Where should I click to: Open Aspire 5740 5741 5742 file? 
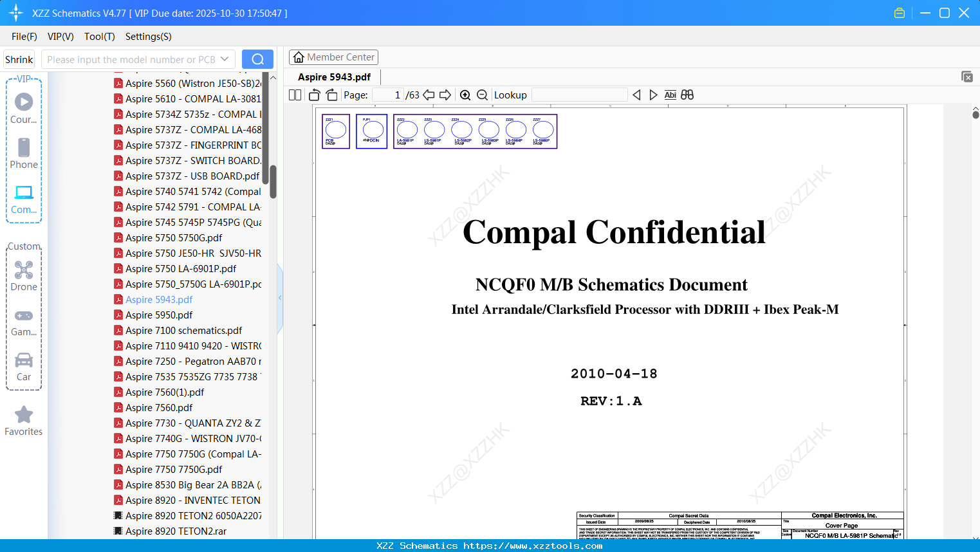tap(187, 191)
